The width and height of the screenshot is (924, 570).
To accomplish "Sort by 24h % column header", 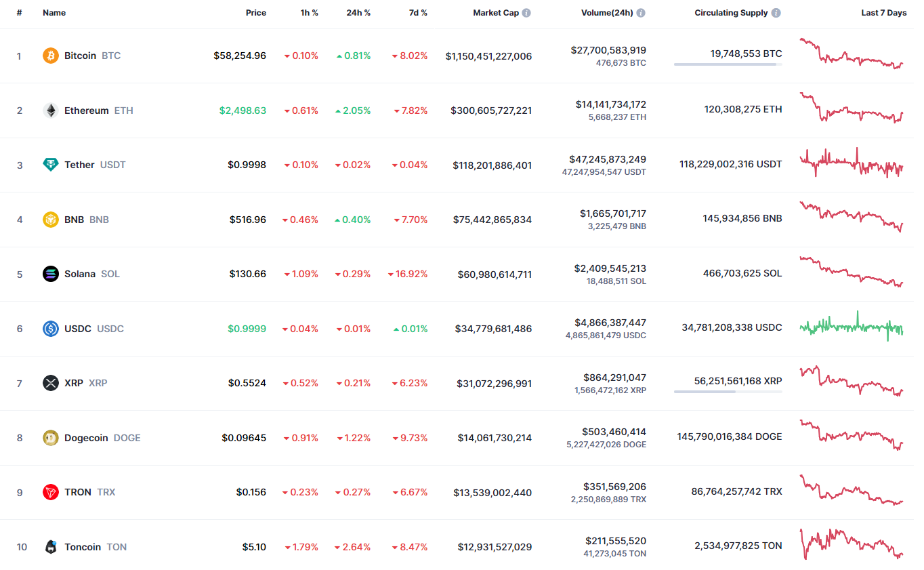I will pyautogui.click(x=358, y=13).
